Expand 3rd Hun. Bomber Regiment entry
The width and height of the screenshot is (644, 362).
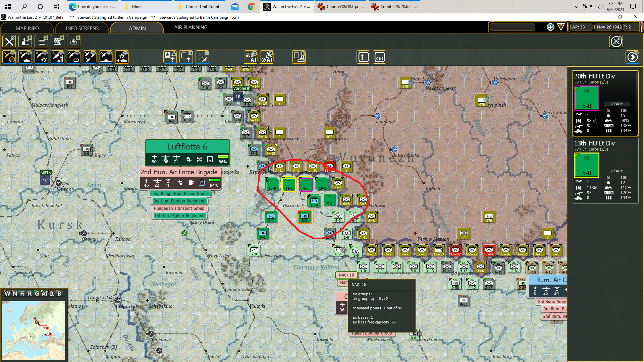click(179, 201)
